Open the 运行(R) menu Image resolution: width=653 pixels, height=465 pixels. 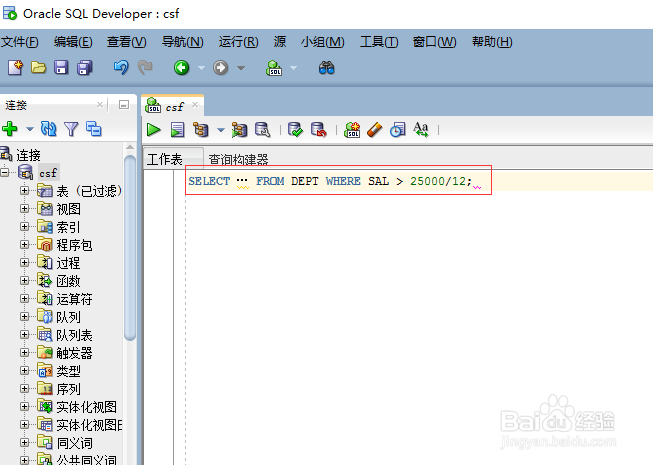click(238, 42)
